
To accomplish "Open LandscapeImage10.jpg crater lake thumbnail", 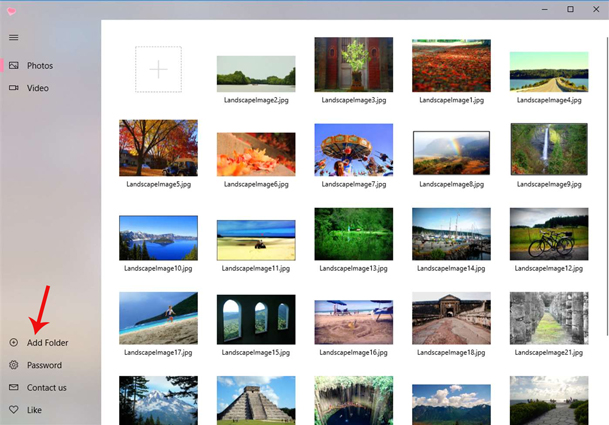I will (158, 238).
